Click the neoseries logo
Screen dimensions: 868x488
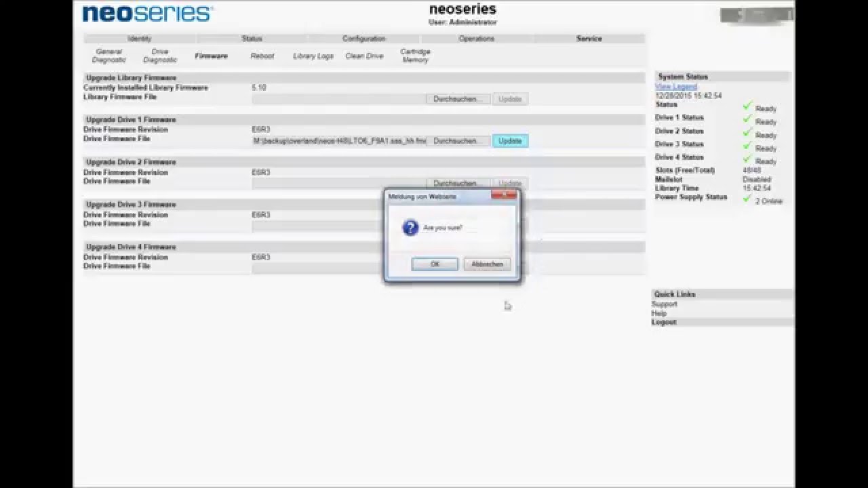pos(147,13)
